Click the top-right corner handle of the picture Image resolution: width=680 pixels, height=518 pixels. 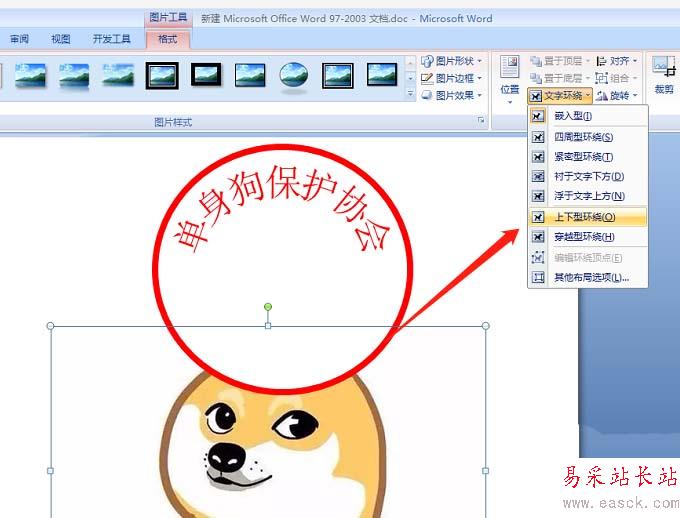coord(486,326)
